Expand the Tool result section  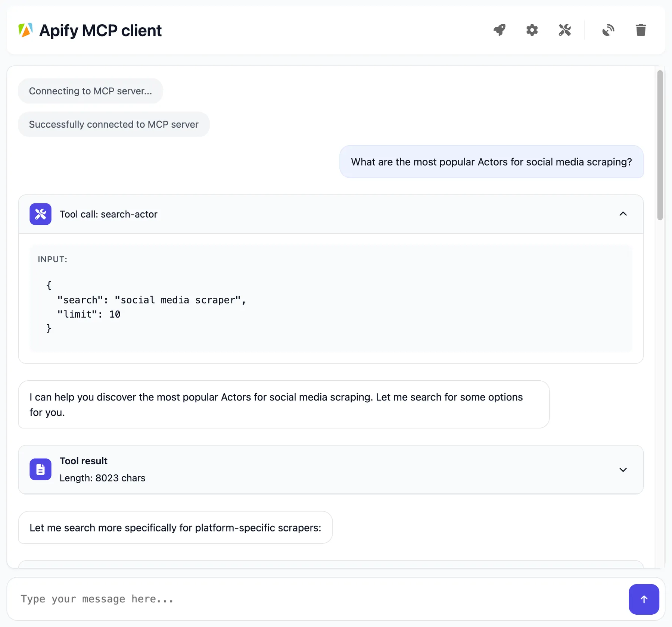point(623,470)
